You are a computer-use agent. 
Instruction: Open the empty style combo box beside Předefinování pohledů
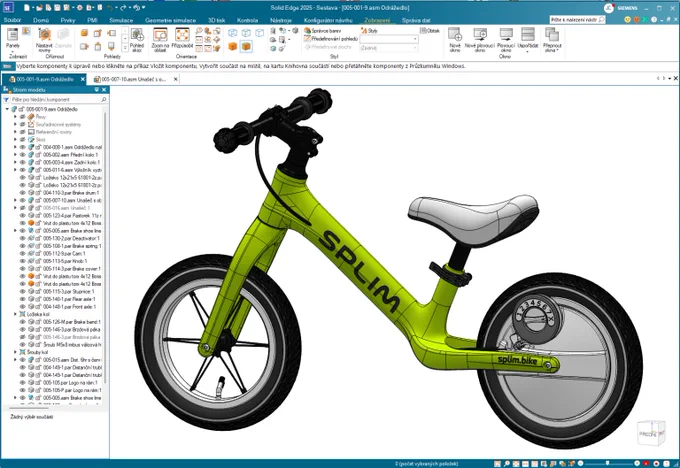tap(389, 39)
